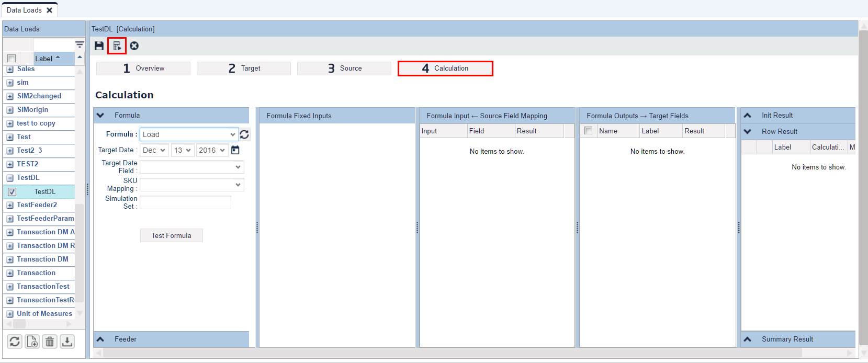Expand the TestFeeder2 tree node
The image size is (868, 363).
(10, 205)
